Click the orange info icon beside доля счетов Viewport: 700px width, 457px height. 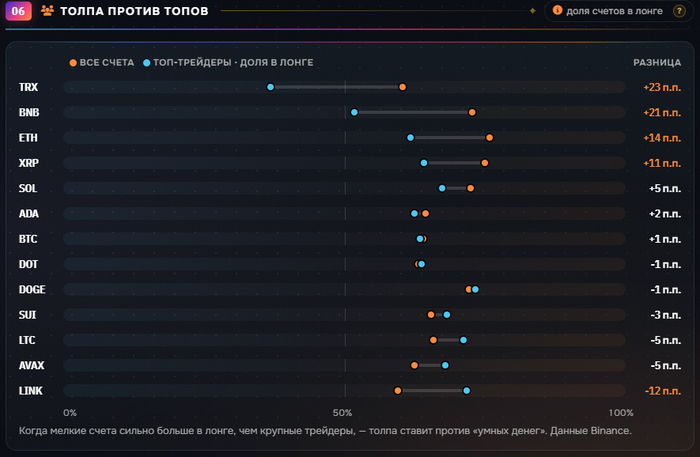pyautogui.click(x=557, y=10)
